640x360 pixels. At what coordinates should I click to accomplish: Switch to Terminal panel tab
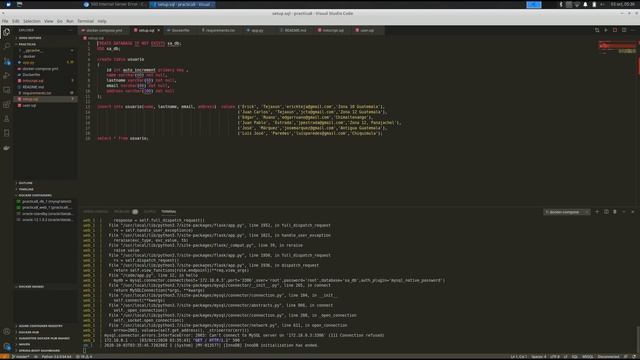168,211
